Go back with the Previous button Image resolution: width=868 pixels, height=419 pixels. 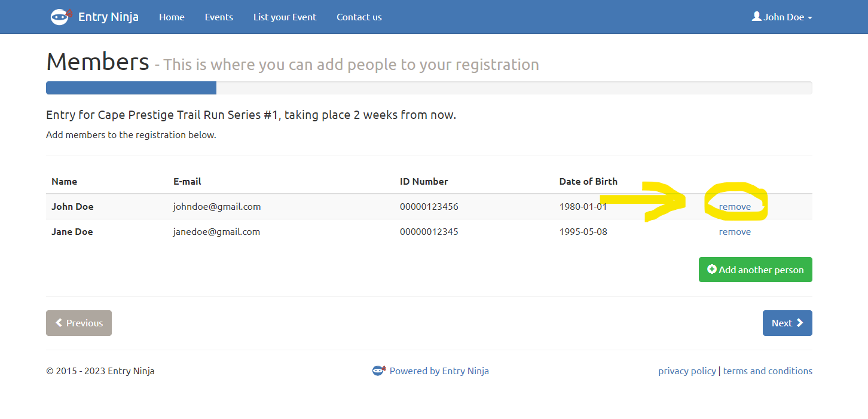[79, 323]
